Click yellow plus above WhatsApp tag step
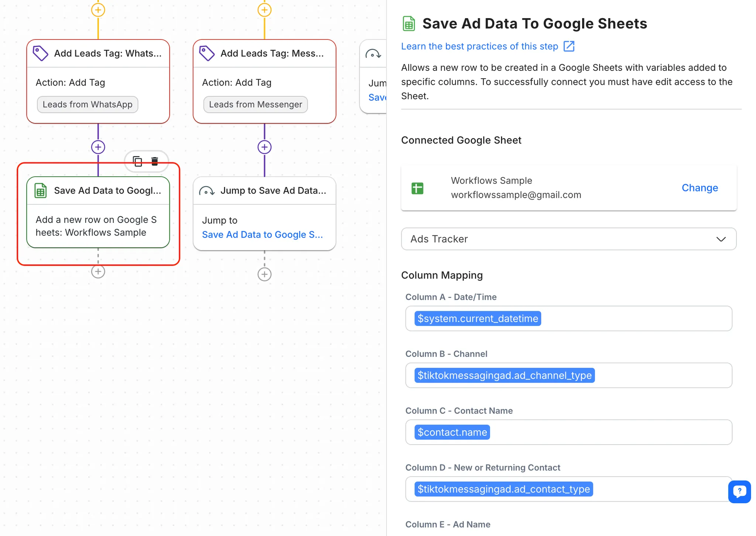 tap(98, 10)
